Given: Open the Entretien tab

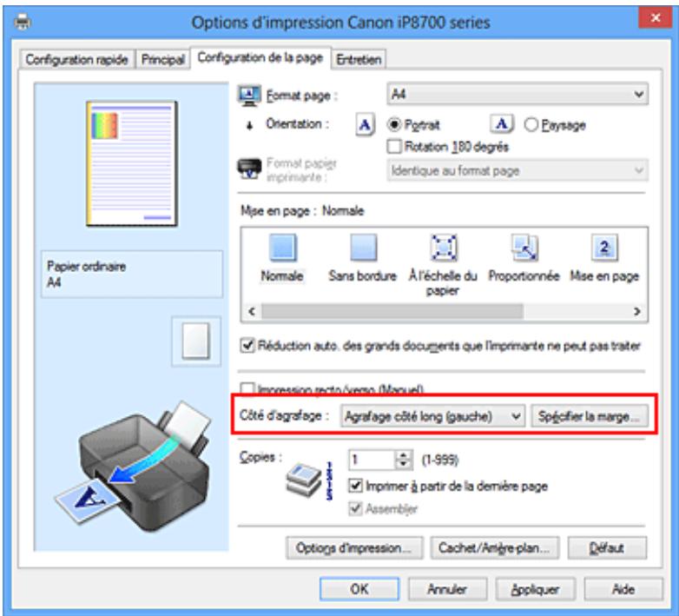Looking at the screenshot, I should tap(359, 59).
